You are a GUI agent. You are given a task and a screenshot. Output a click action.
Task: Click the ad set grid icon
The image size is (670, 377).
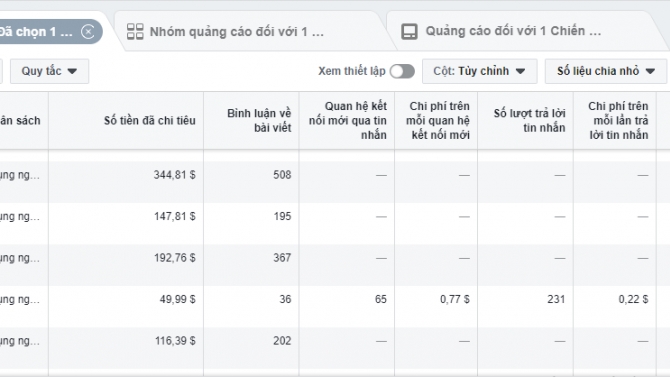tap(135, 32)
